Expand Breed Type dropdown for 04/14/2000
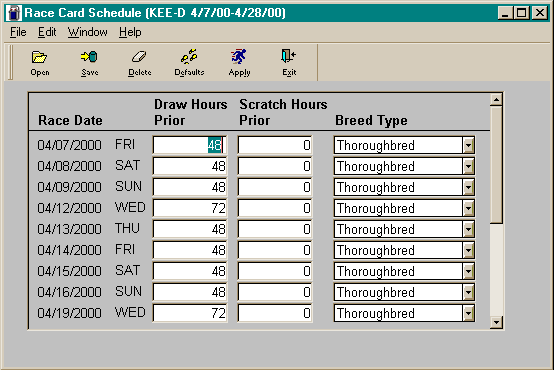Viewport: 554px width, 370px height. click(468, 250)
